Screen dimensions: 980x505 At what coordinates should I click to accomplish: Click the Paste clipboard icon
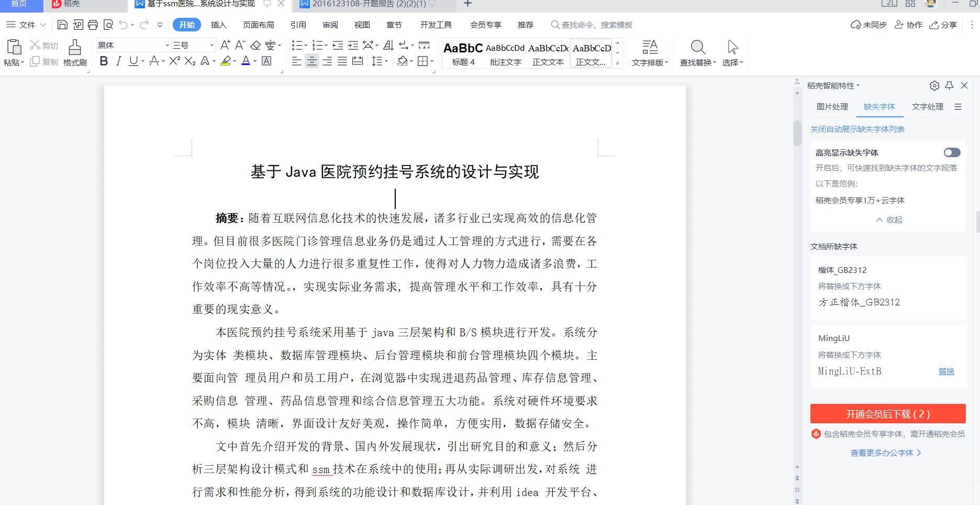click(14, 47)
